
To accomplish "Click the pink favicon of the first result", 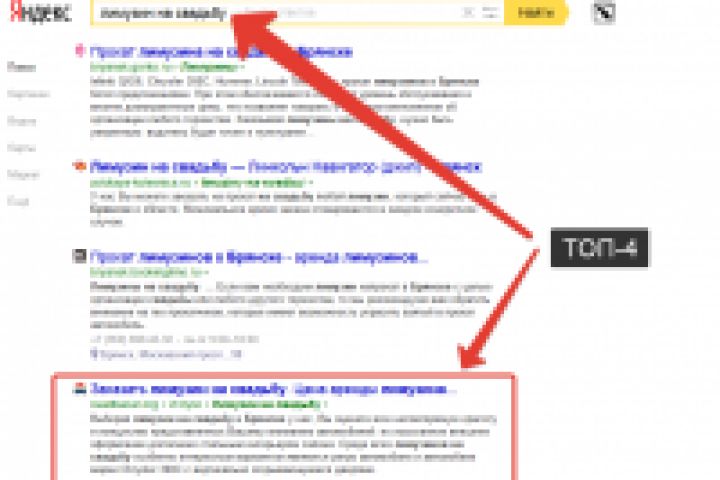I will [80, 51].
